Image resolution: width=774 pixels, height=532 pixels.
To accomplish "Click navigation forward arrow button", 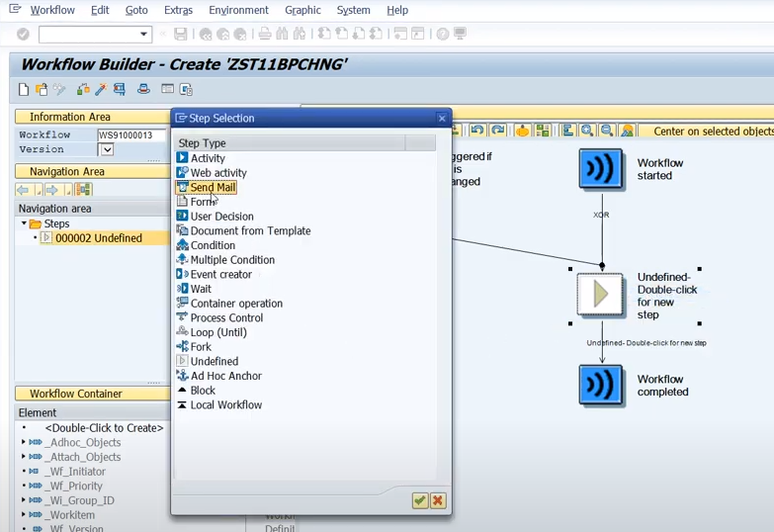I will [x=52, y=190].
